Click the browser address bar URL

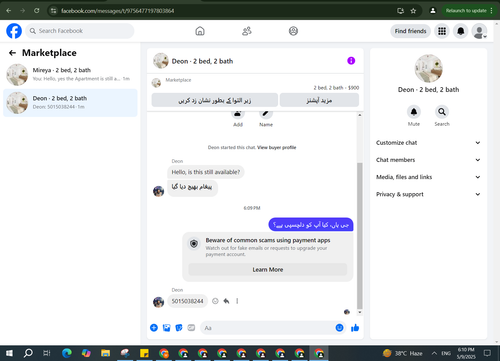(x=117, y=11)
